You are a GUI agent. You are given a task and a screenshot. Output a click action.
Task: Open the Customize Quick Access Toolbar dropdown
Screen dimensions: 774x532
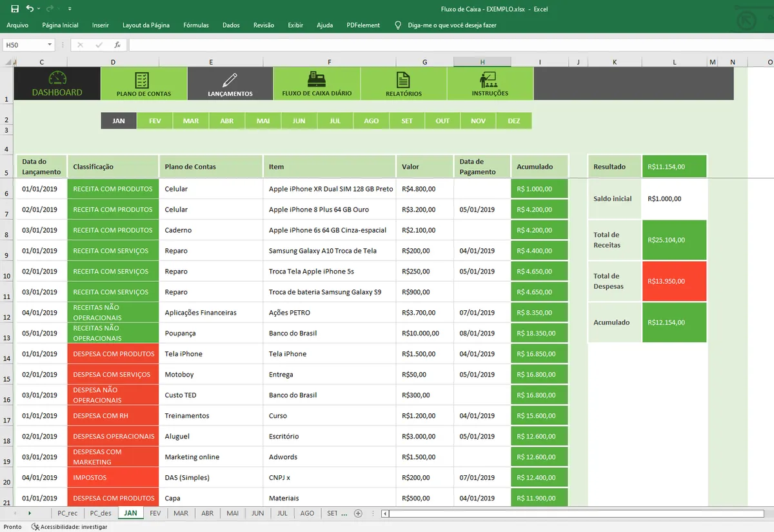coord(70,9)
